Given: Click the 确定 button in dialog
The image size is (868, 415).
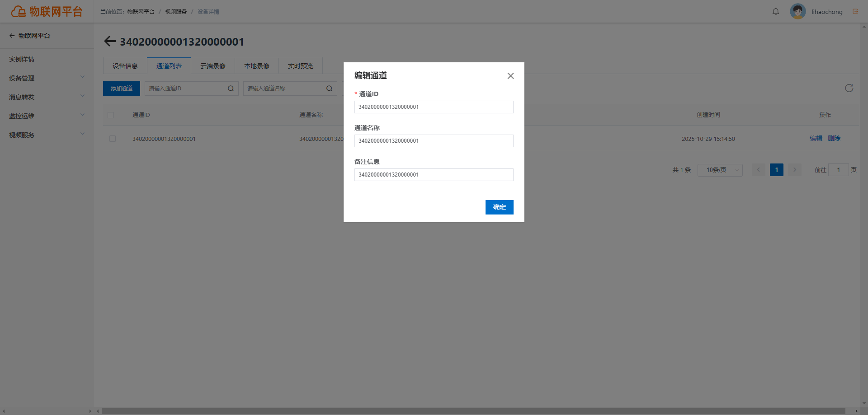Looking at the screenshot, I should 499,207.
